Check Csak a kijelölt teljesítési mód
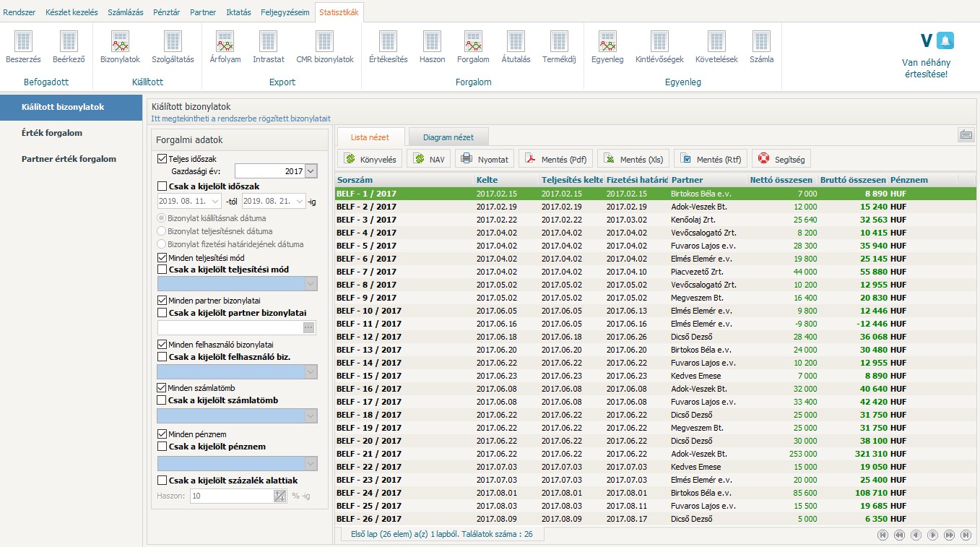 click(162, 270)
